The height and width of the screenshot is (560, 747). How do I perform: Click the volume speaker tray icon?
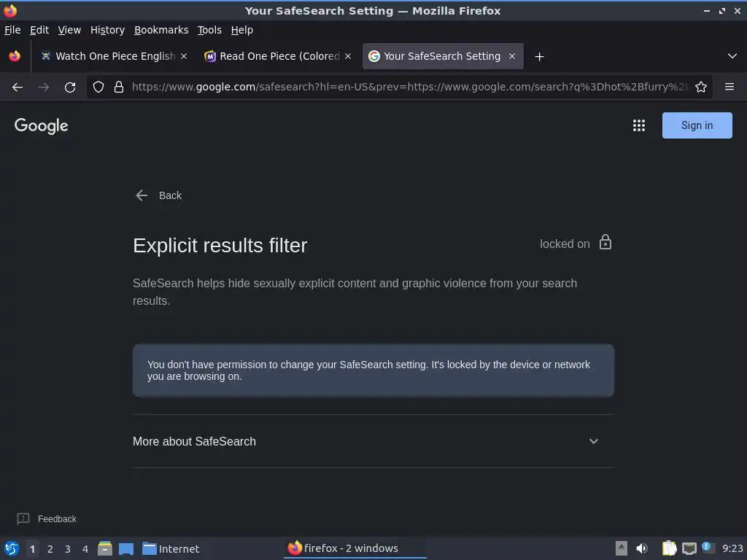point(642,548)
